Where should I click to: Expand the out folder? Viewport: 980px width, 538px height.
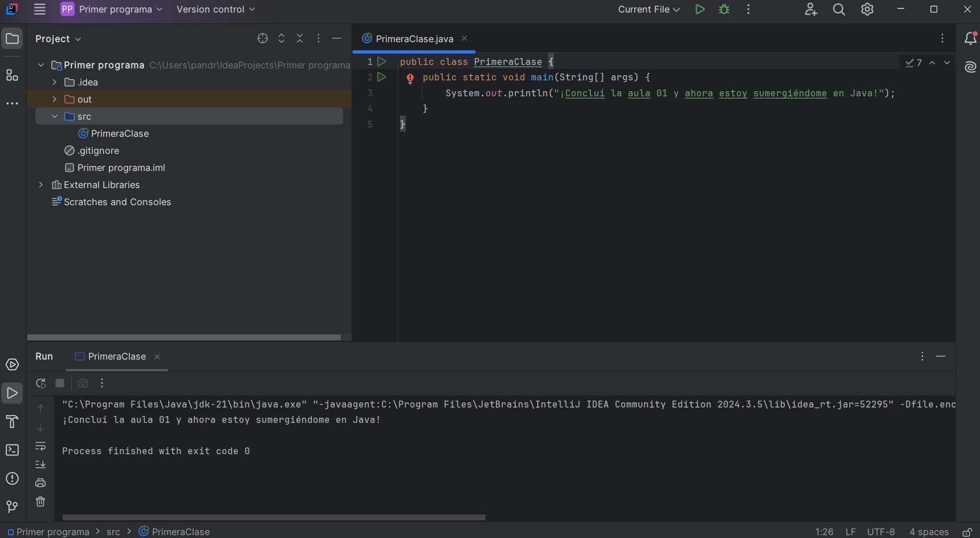coord(55,99)
